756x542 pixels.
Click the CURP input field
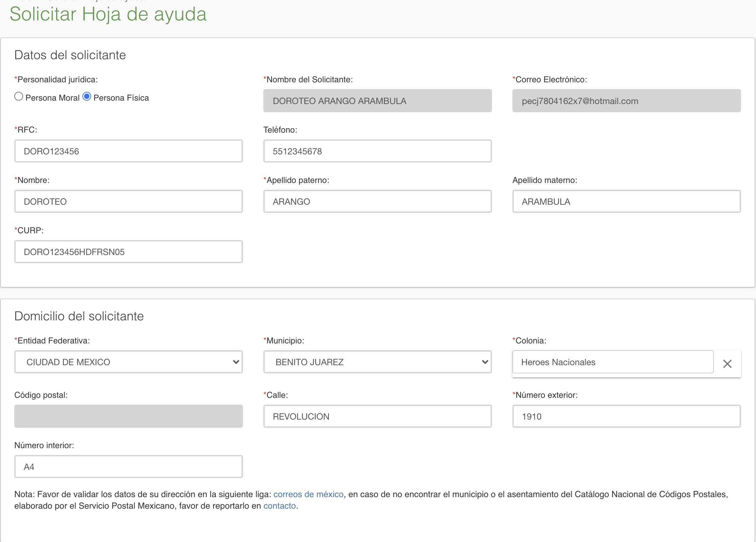[129, 252]
